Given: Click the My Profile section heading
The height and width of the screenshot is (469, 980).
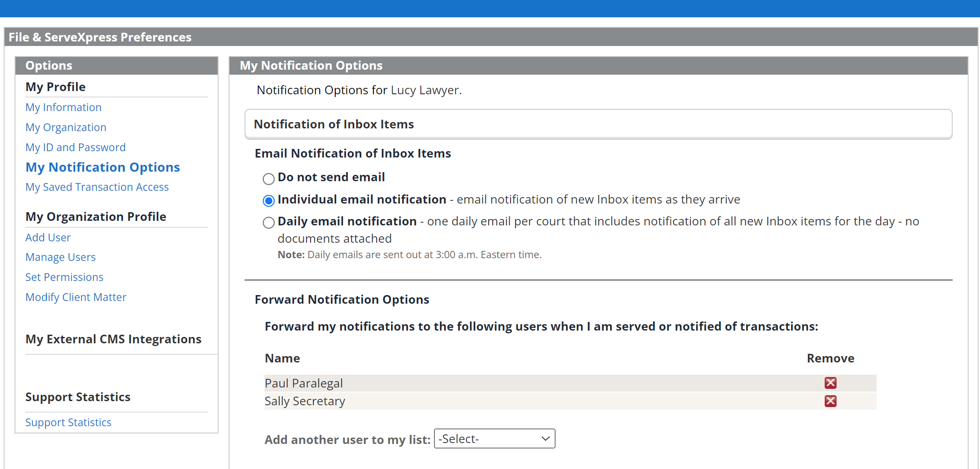Looking at the screenshot, I should pos(56,87).
